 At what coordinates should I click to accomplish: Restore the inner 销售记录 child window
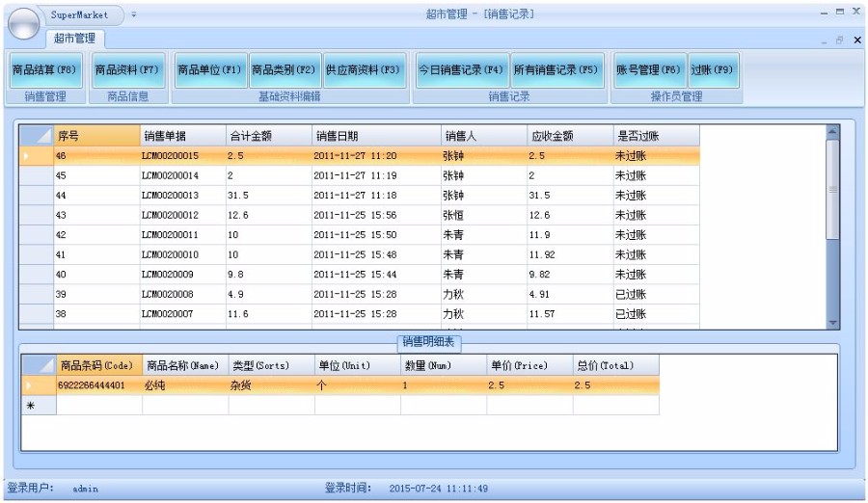pos(840,40)
